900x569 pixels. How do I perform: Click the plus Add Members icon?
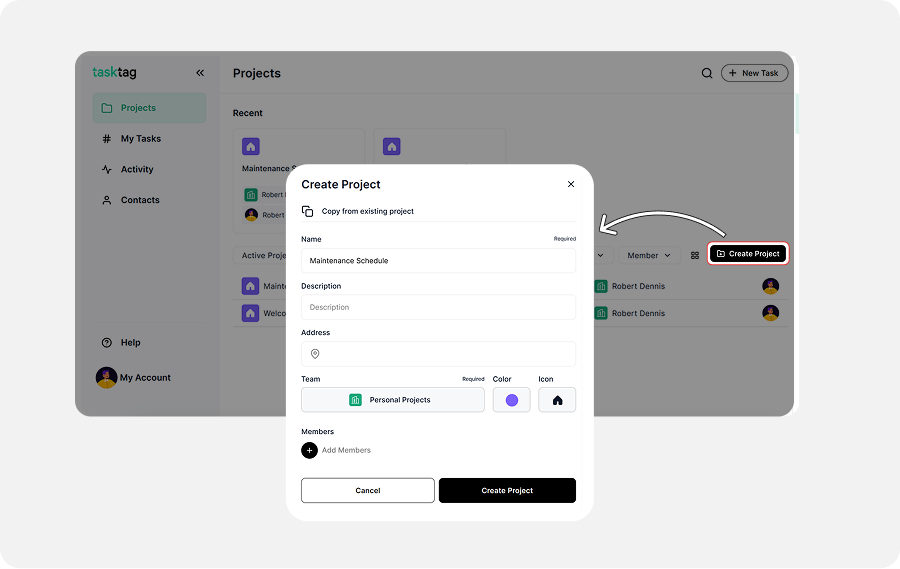[x=310, y=450]
